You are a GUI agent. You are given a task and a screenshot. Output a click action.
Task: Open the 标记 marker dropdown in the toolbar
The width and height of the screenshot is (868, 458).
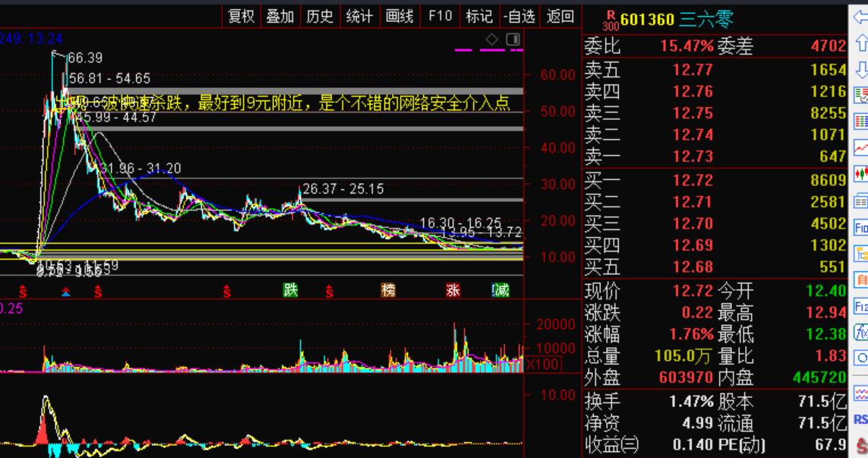coord(481,15)
